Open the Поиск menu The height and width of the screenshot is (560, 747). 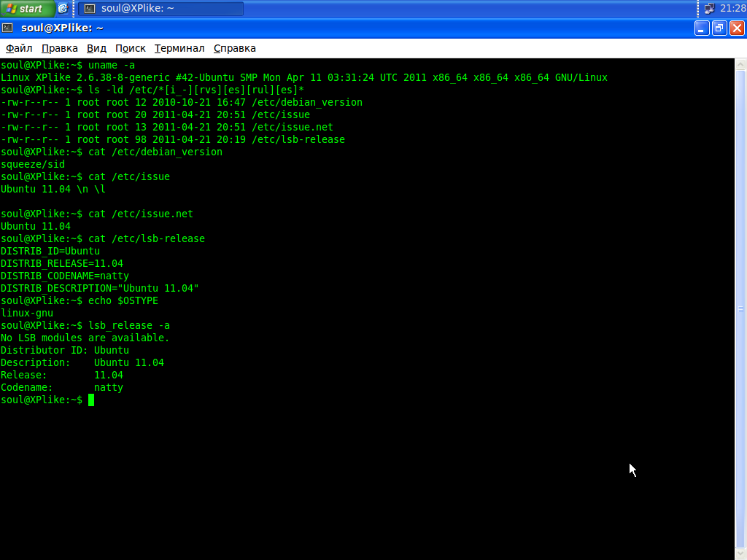click(x=130, y=49)
